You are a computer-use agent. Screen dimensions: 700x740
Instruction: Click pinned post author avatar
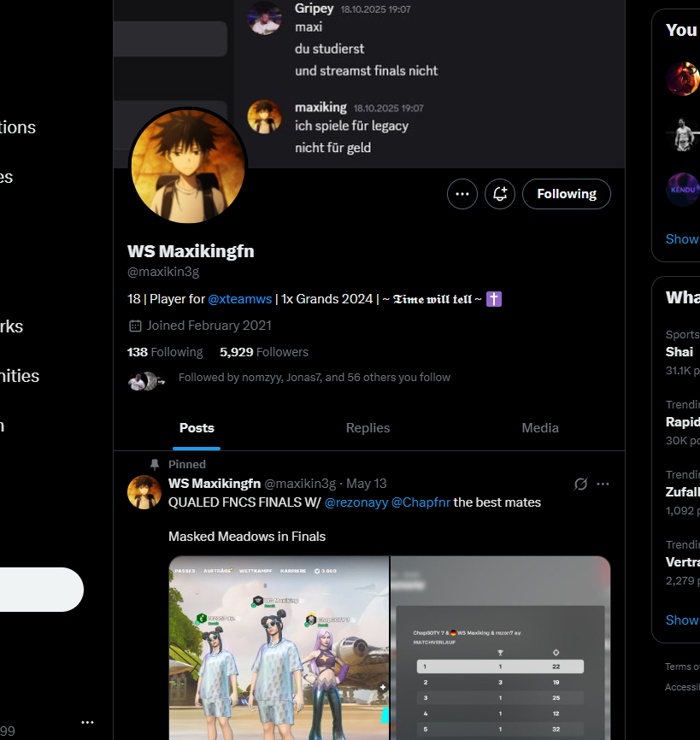(x=144, y=492)
